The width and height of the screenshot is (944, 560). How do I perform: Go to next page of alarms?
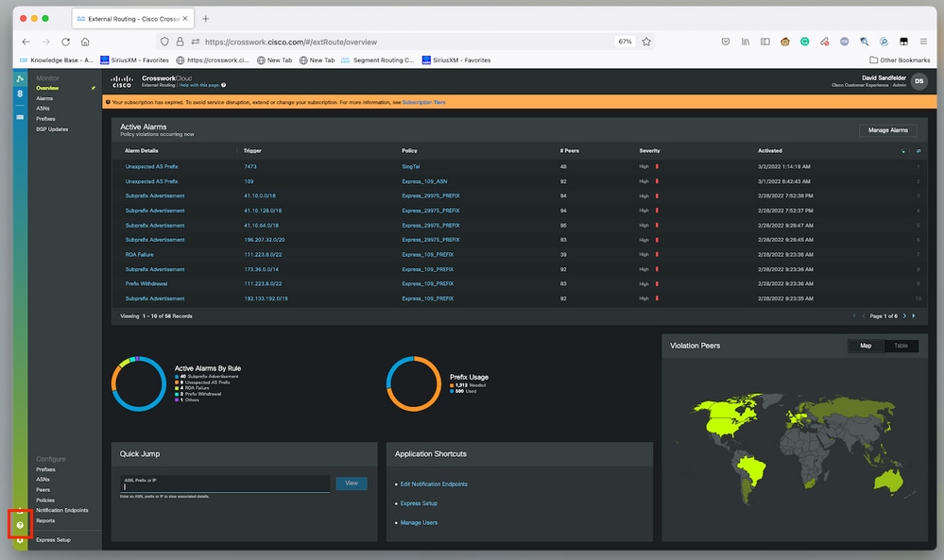[904, 315]
